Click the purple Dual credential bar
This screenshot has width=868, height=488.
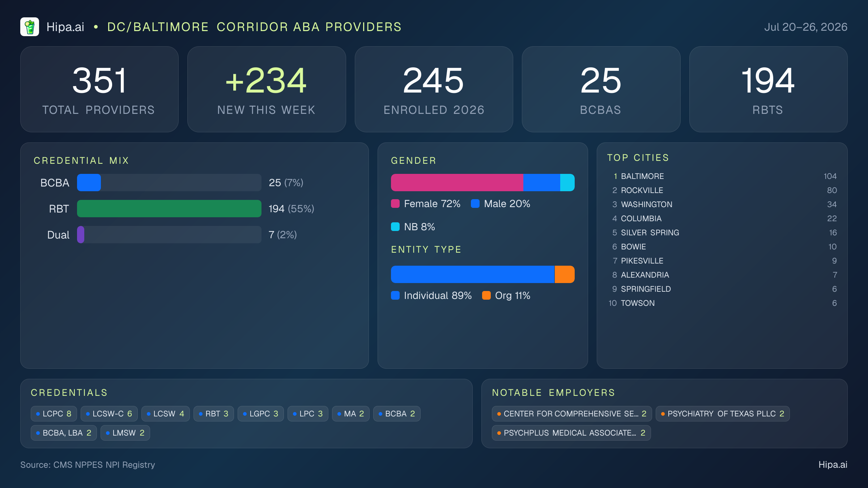[x=81, y=235]
